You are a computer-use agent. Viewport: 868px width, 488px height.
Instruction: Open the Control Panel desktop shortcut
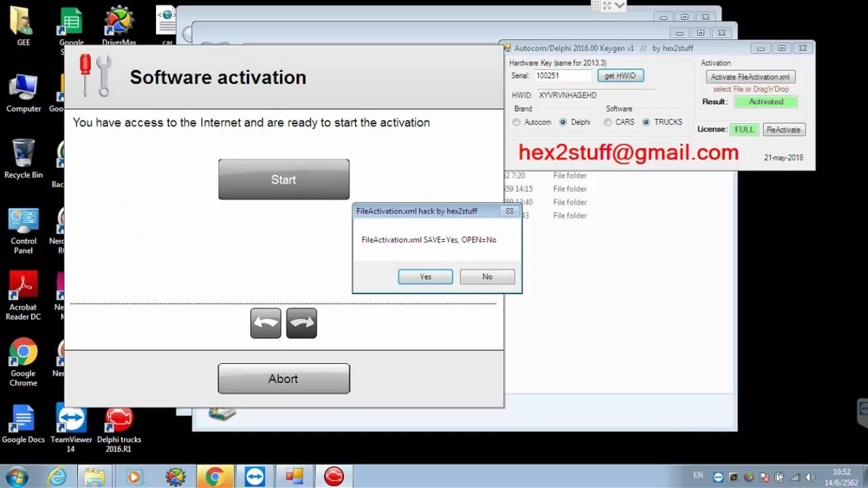pos(23,230)
